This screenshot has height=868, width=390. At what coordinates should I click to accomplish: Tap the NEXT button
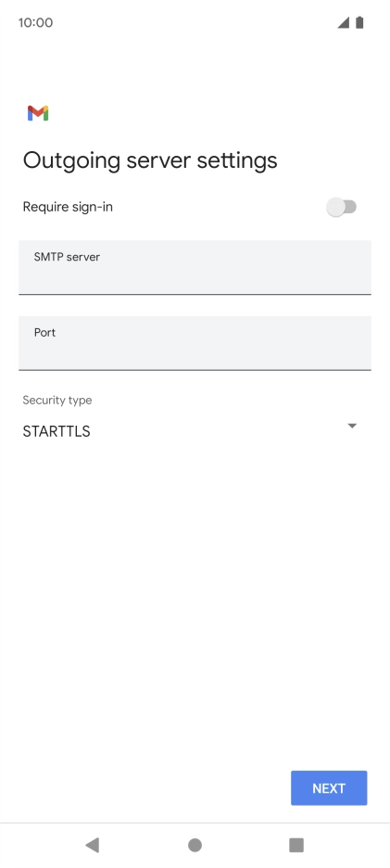[x=329, y=787]
